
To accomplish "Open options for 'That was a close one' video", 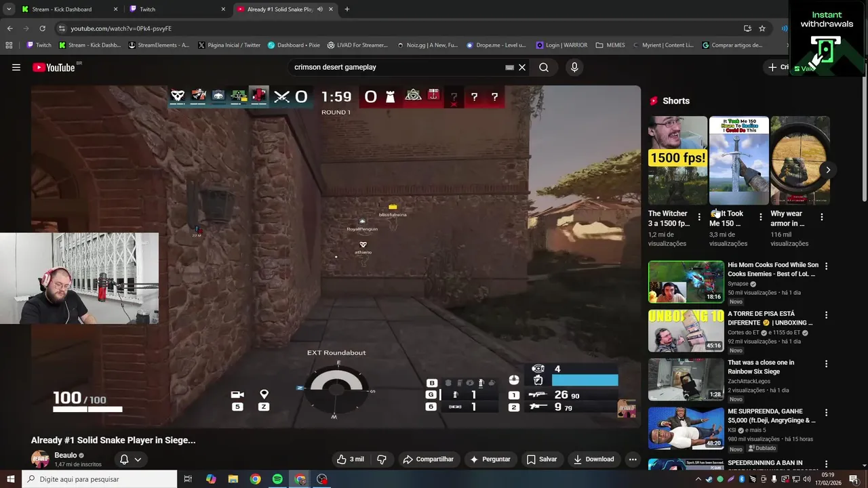I will pos(826,364).
